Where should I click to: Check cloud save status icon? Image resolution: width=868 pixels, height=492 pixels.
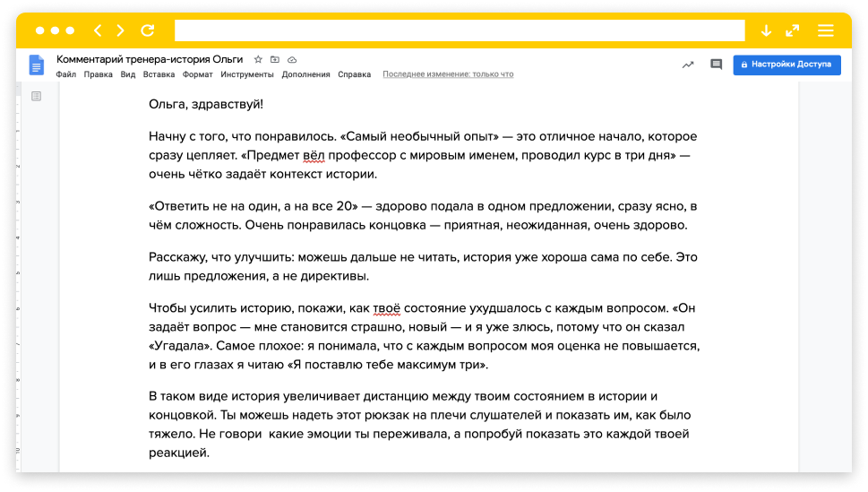(x=292, y=59)
